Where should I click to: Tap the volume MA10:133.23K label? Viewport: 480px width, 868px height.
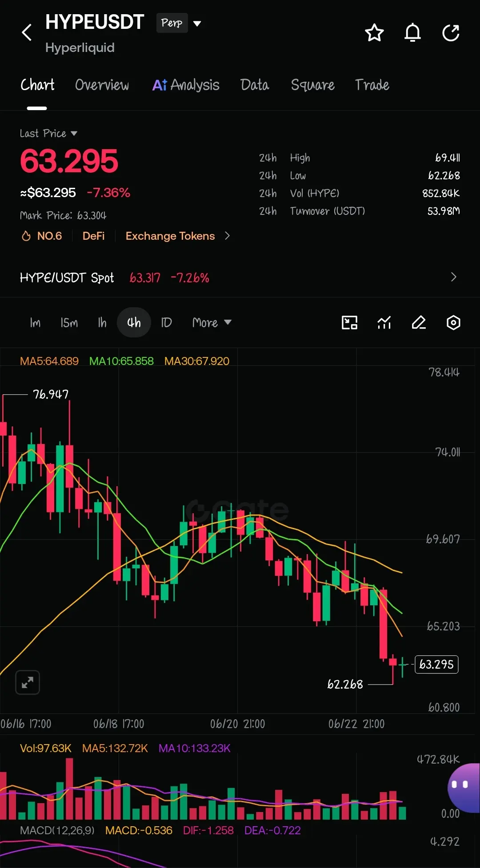[x=195, y=748]
